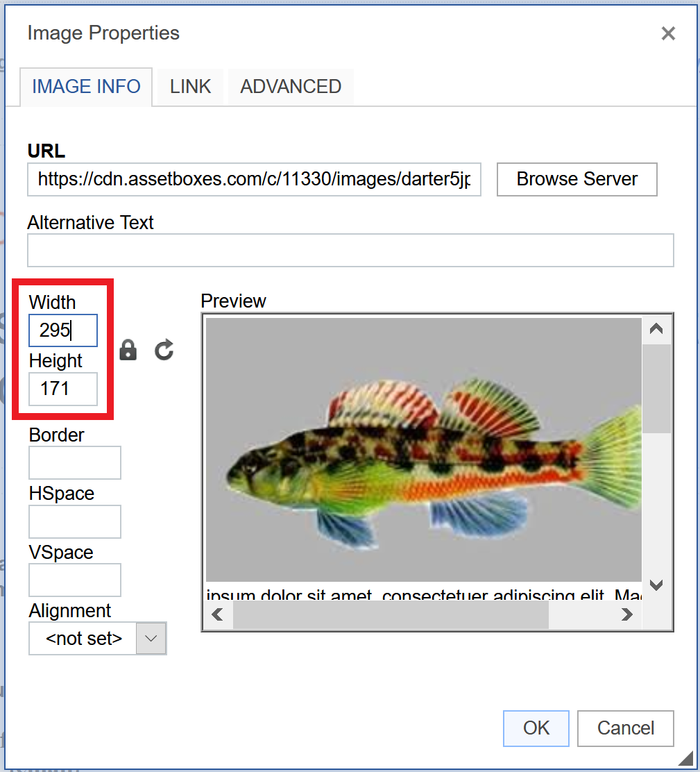Click the reset size circular arrow icon

[164, 350]
